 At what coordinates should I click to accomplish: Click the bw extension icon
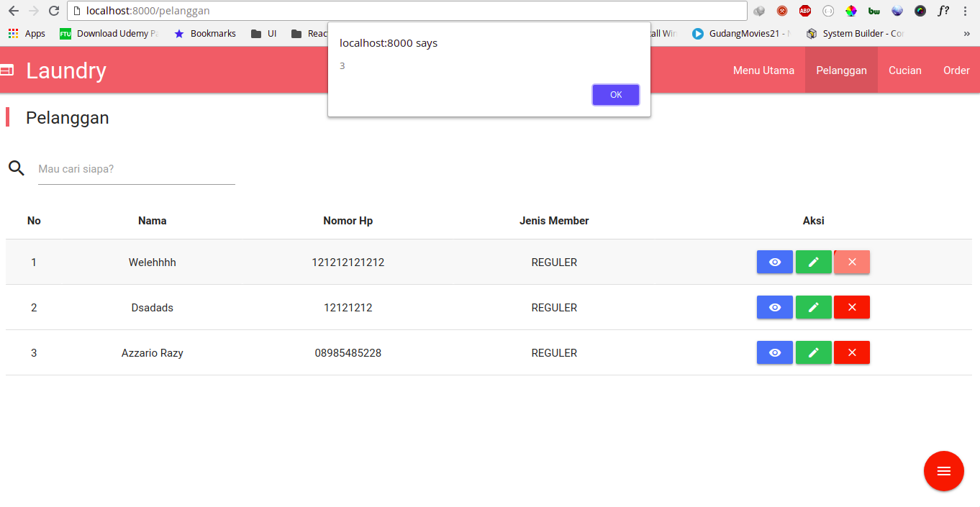[874, 11]
